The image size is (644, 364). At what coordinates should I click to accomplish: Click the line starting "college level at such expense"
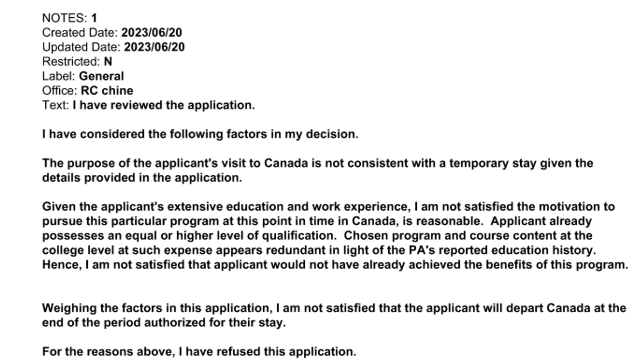[319, 250]
